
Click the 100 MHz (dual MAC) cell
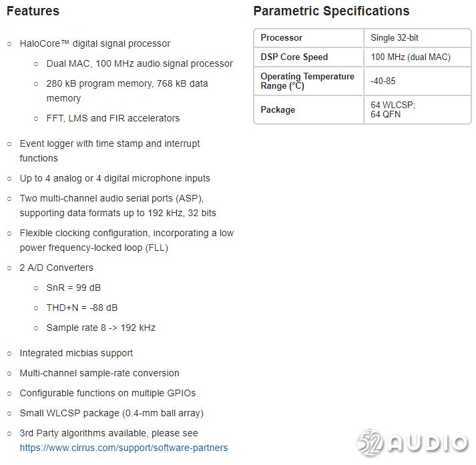pyautogui.click(x=411, y=57)
